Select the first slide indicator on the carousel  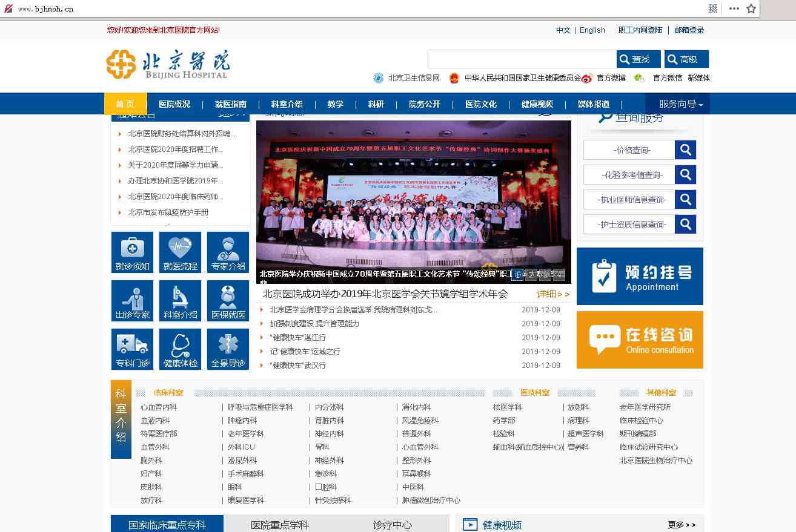[x=517, y=275]
